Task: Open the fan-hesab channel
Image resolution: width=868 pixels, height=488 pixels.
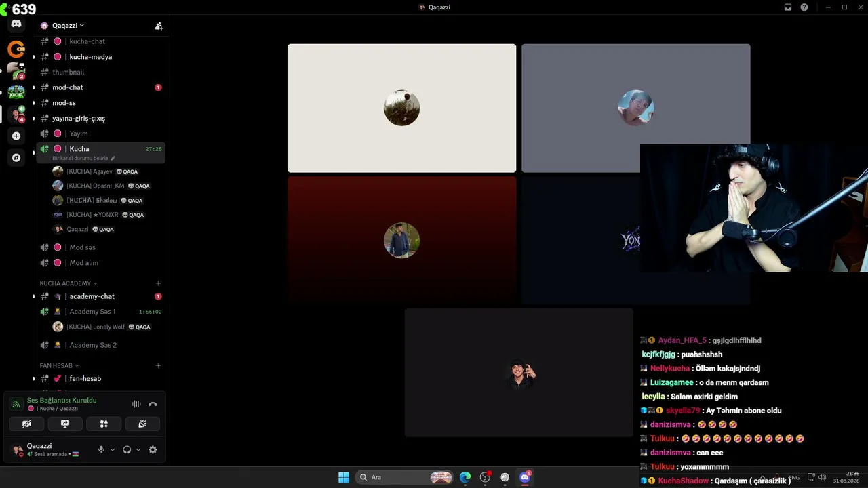Action: click(x=100, y=379)
